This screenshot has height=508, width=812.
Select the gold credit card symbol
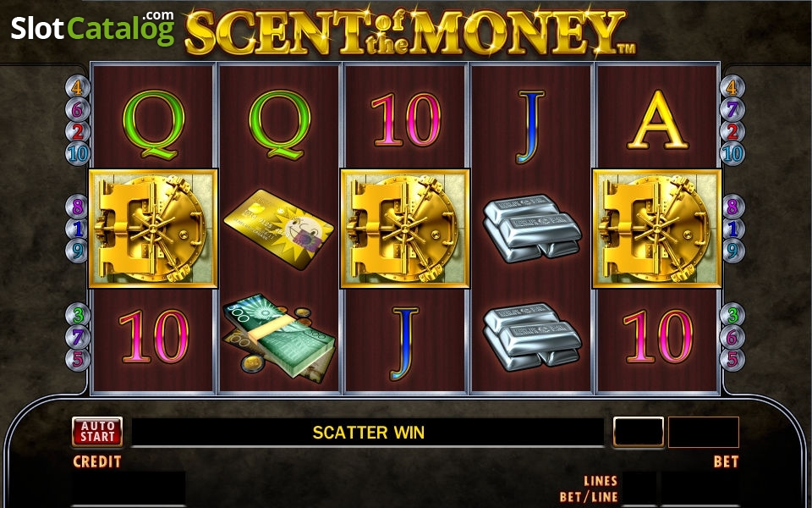coord(278,229)
